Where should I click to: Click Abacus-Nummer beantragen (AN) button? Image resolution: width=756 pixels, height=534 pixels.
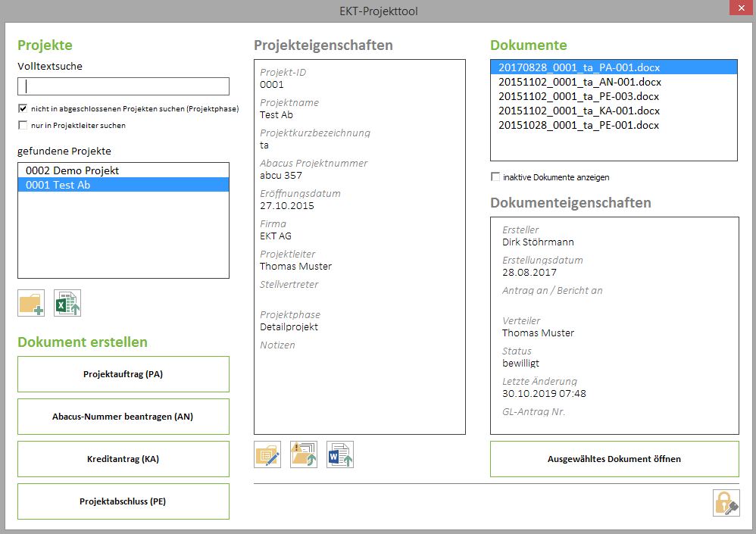tap(123, 417)
